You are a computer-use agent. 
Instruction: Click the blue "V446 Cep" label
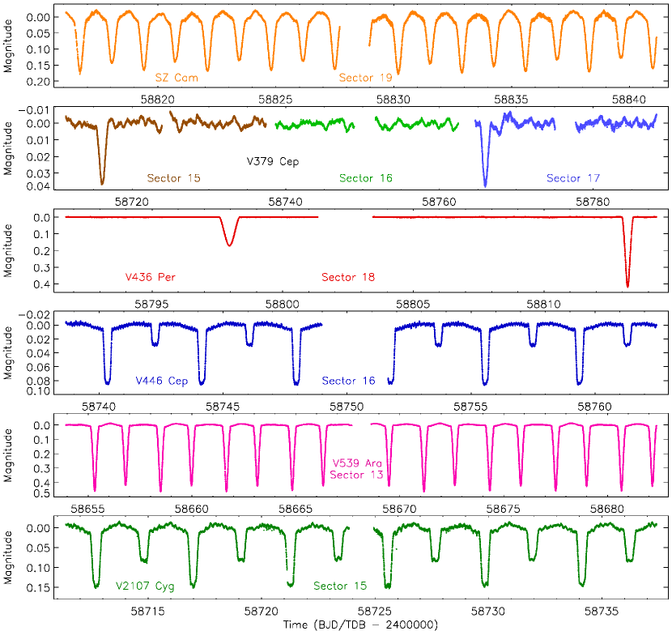pyautogui.click(x=162, y=381)
